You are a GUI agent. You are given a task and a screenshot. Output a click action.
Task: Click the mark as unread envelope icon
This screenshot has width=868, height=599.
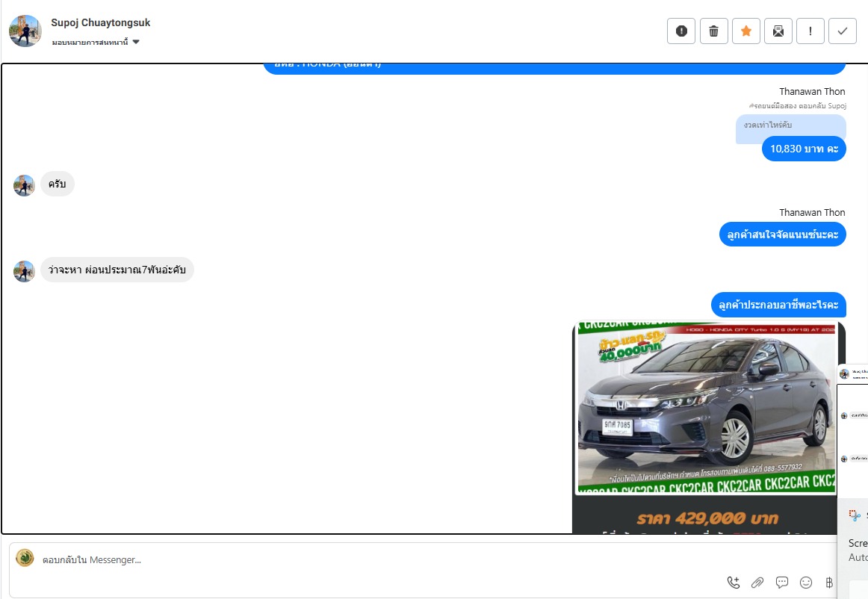(x=778, y=31)
